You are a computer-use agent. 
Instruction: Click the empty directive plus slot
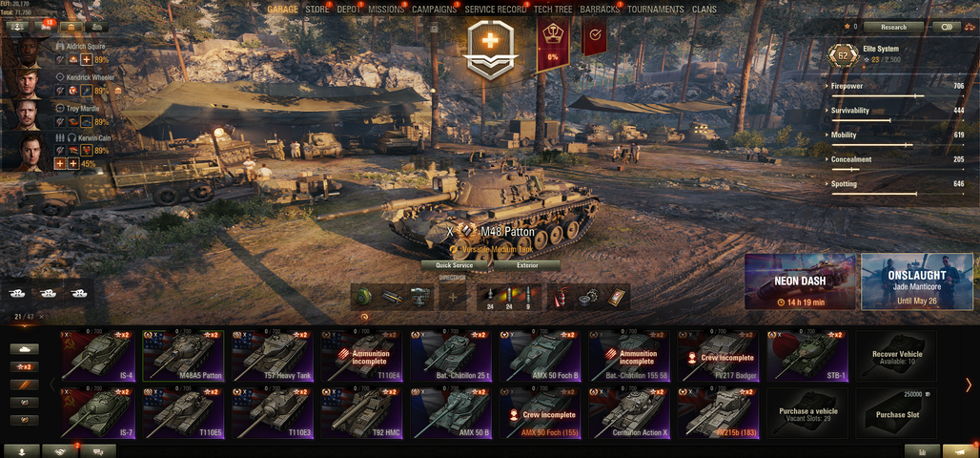453,297
